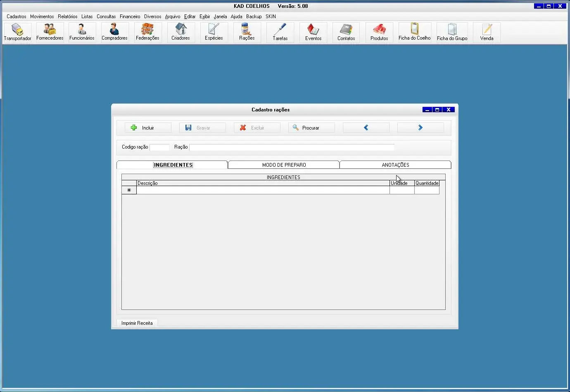Click the Incluir button
Image resolution: width=570 pixels, height=392 pixels.
[x=148, y=128]
